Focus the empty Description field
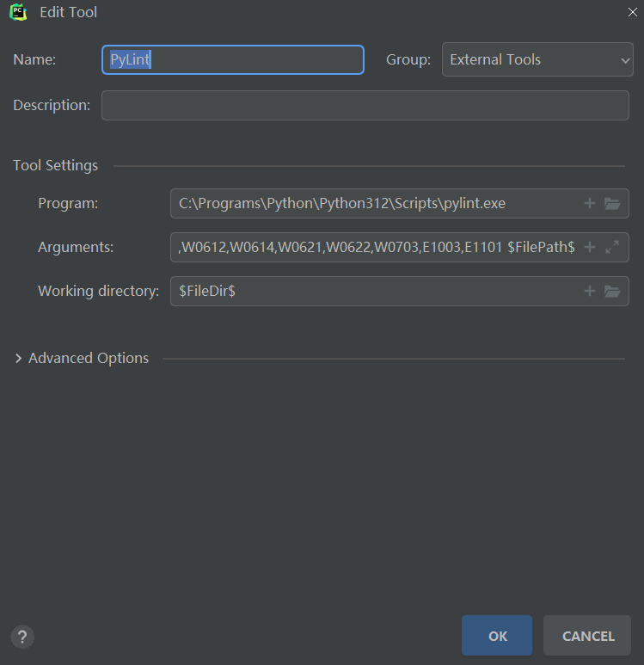 [x=365, y=106]
